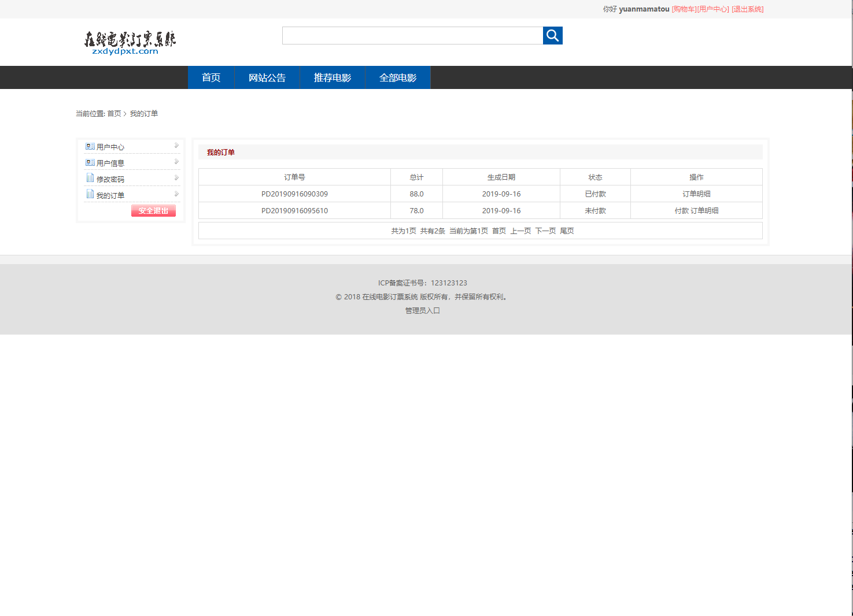The height and width of the screenshot is (616, 853).
Task: Select 修改密码 in the sidebar menu
Action: point(110,179)
